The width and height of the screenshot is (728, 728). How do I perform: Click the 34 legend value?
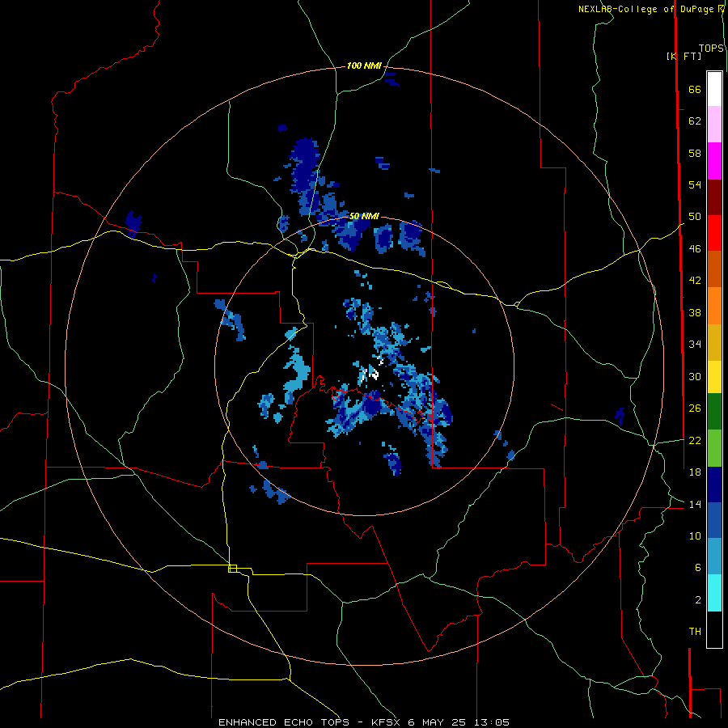point(695,344)
